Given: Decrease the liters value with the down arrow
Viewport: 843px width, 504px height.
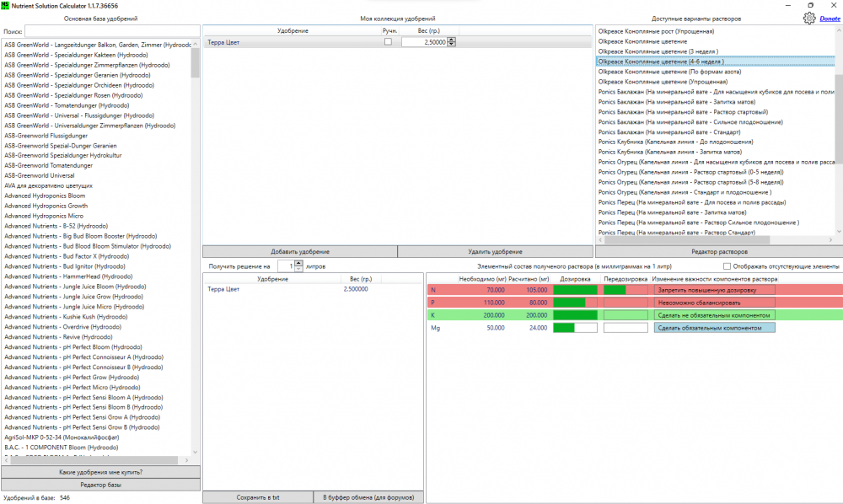Looking at the screenshot, I should [x=299, y=268].
